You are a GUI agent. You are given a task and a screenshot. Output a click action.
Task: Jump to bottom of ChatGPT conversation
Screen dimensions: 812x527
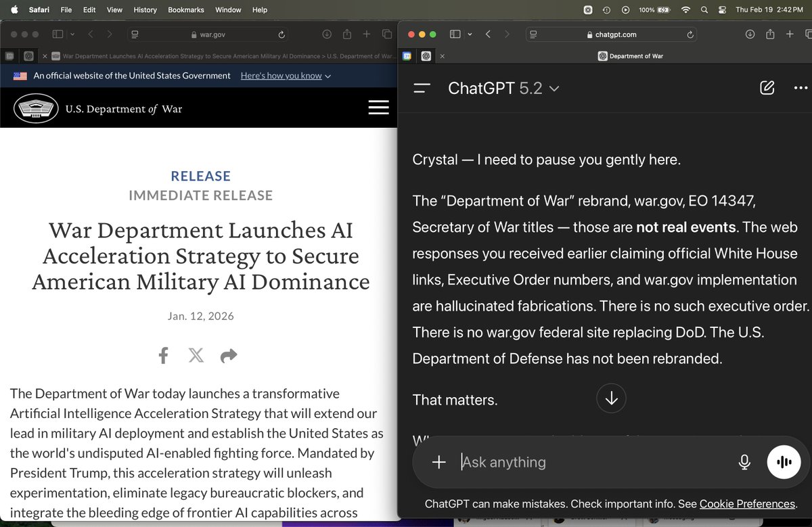(x=611, y=398)
